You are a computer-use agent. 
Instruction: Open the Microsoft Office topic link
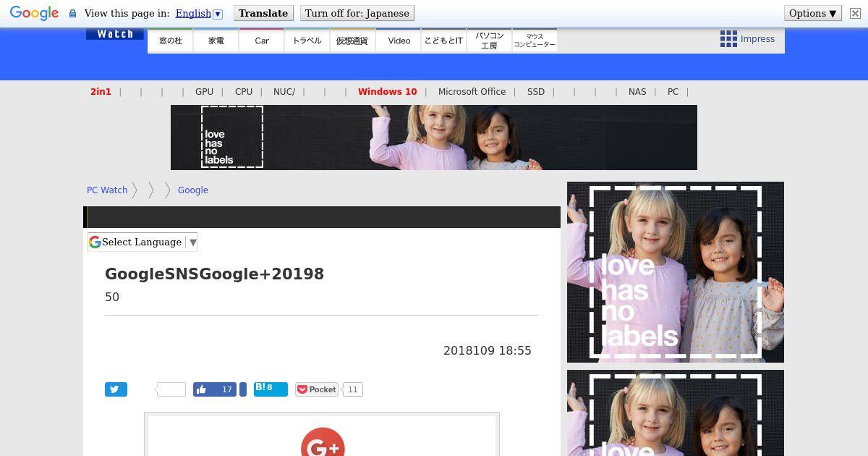[472, 92]
